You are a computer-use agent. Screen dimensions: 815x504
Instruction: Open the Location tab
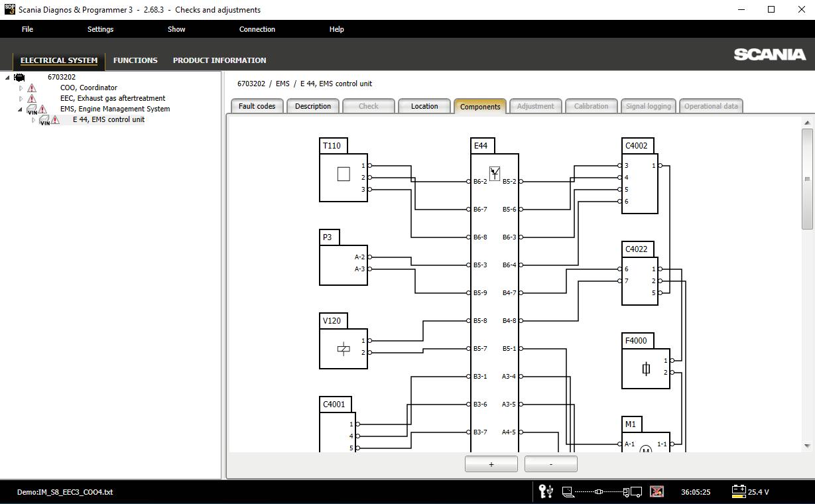(424, 106)
